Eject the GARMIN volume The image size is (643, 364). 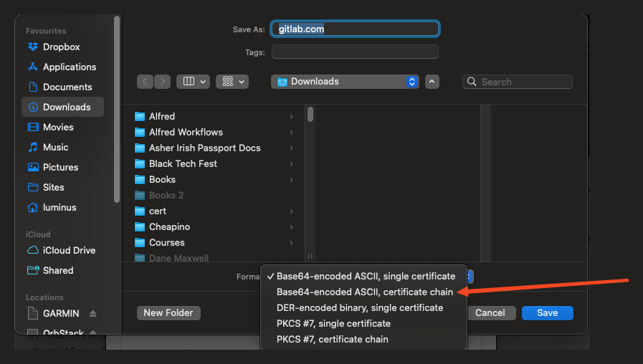click(92, 313)
